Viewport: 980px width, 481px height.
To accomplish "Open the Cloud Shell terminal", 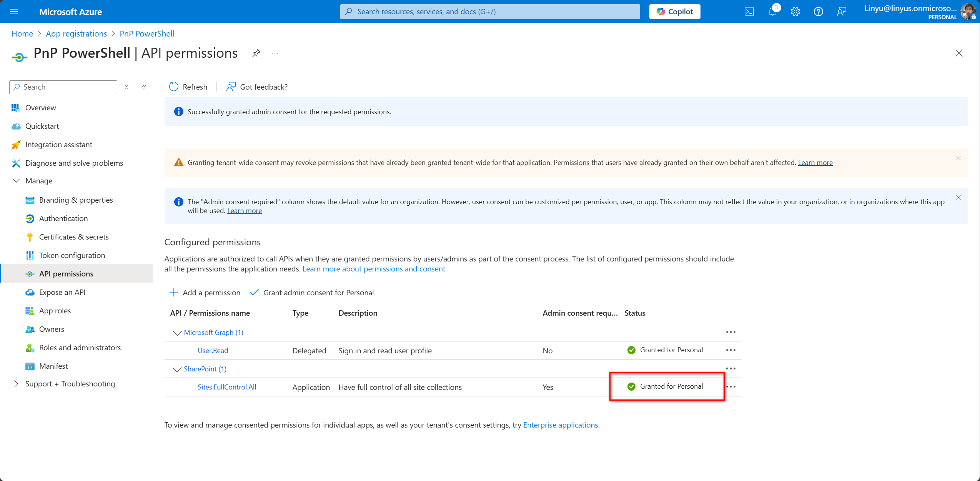I will [x=749, y=12].
